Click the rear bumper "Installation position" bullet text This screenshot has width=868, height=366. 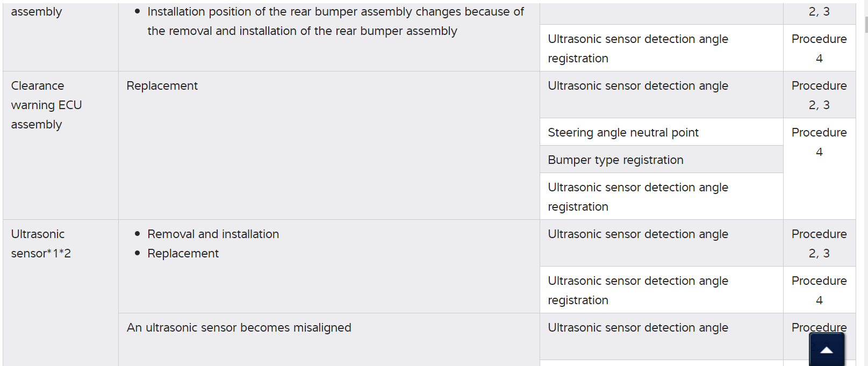pos(335,21)
